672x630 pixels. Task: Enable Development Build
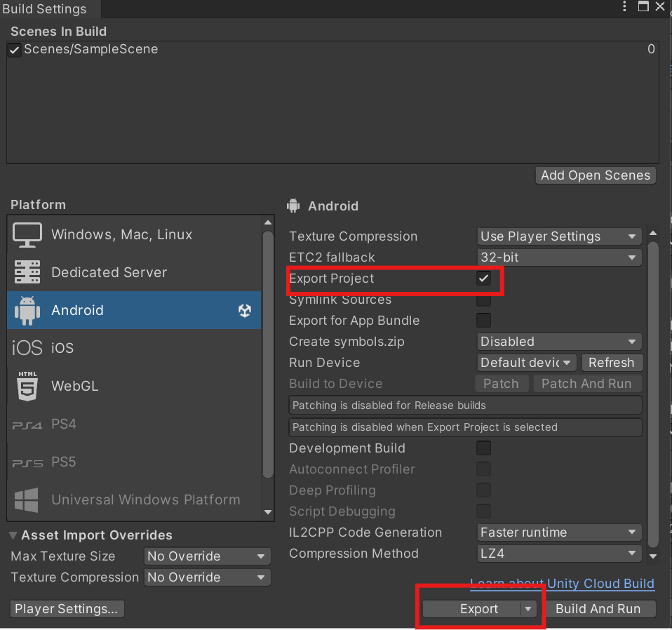click(x=483, y=448)
